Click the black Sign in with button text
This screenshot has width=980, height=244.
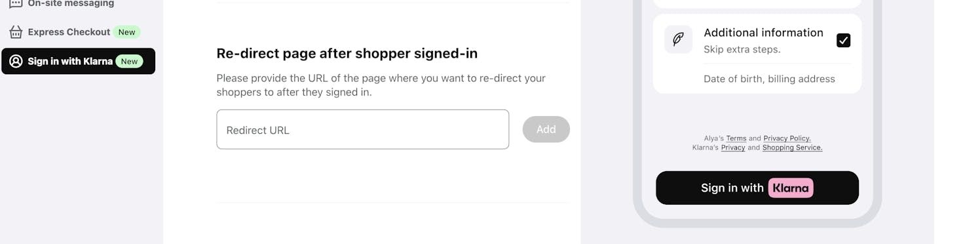tap(732, 188)
